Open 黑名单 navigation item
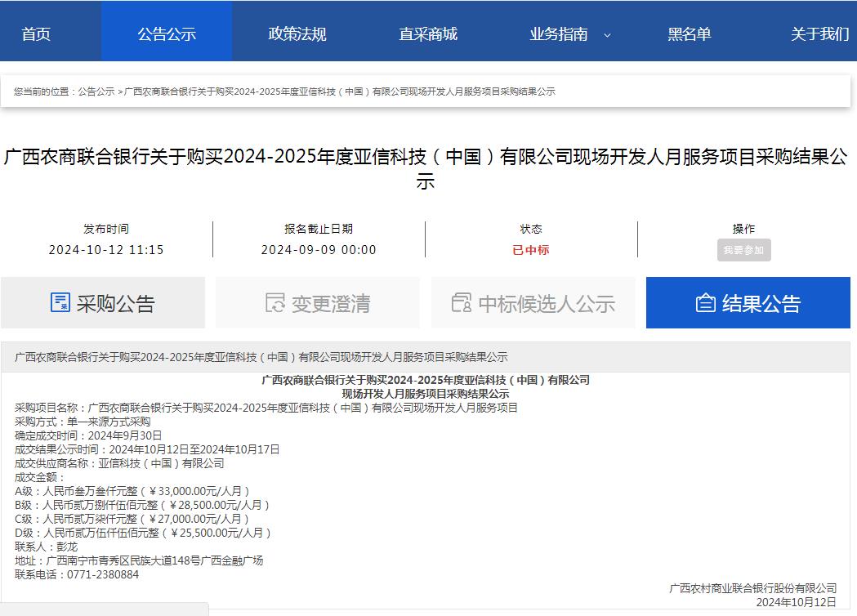 pos(690,33)
